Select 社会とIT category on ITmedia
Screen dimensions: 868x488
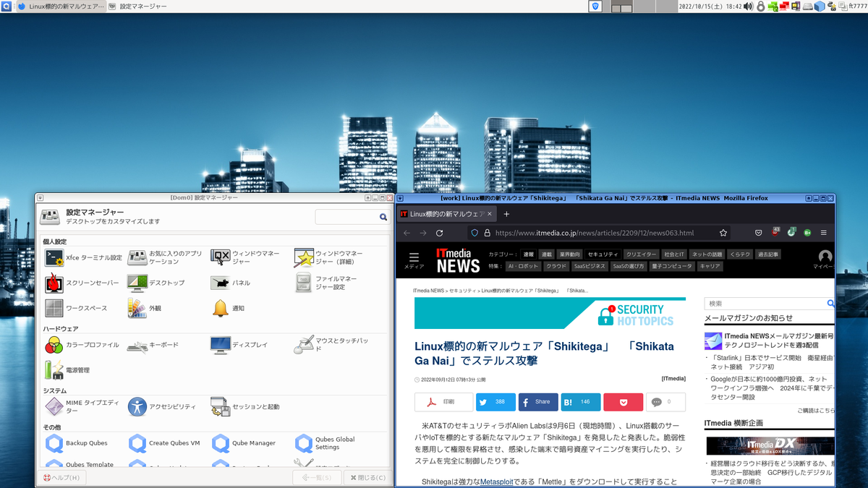[x=674, y=254]
